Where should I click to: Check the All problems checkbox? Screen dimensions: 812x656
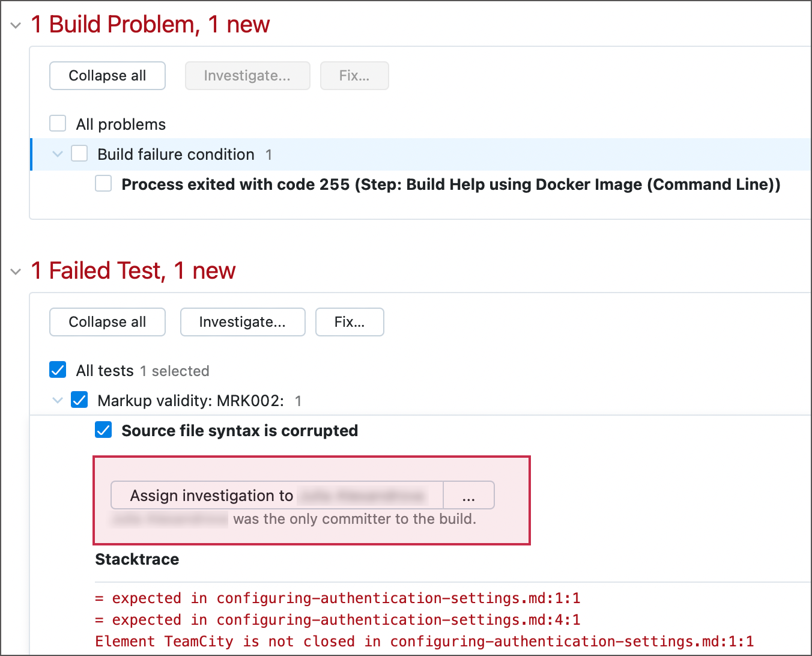[x=57, y=123]
